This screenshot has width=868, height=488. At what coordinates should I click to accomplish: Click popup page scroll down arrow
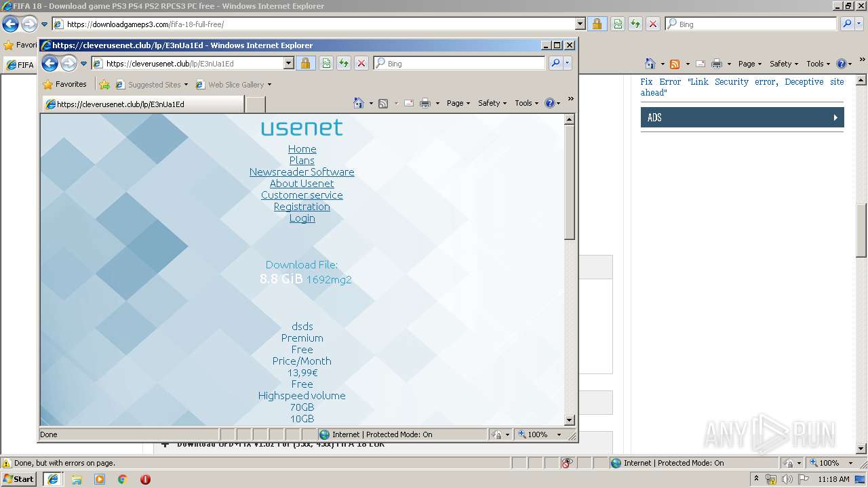point(570,420)
